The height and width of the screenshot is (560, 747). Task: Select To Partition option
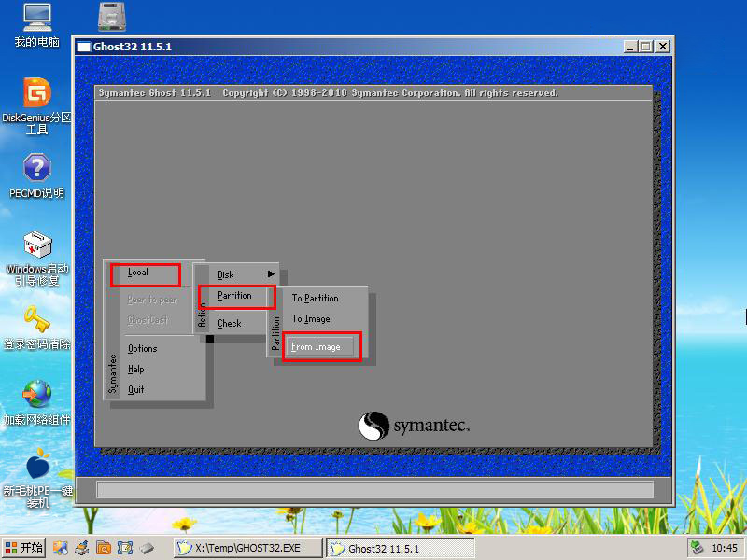(315, 298)
